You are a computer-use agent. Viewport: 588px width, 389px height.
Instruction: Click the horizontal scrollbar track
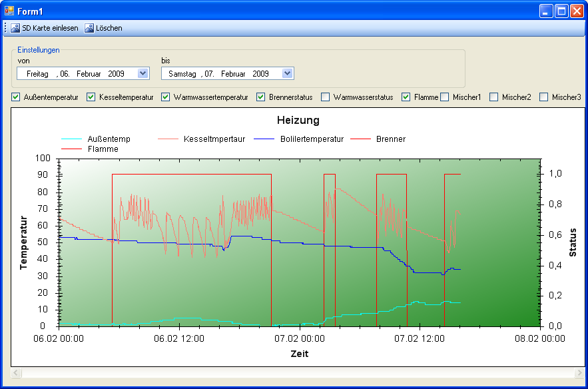(x=298, y=372)
